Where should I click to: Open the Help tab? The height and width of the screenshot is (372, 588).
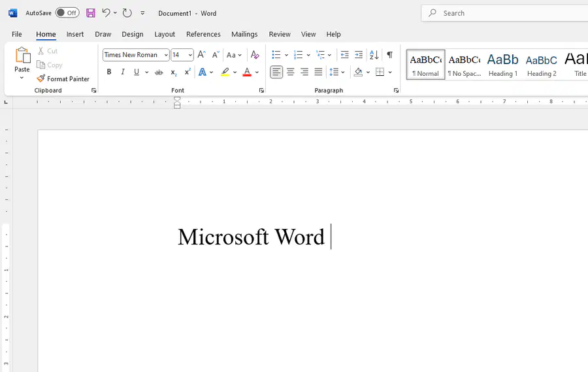[x=333, y=34]
